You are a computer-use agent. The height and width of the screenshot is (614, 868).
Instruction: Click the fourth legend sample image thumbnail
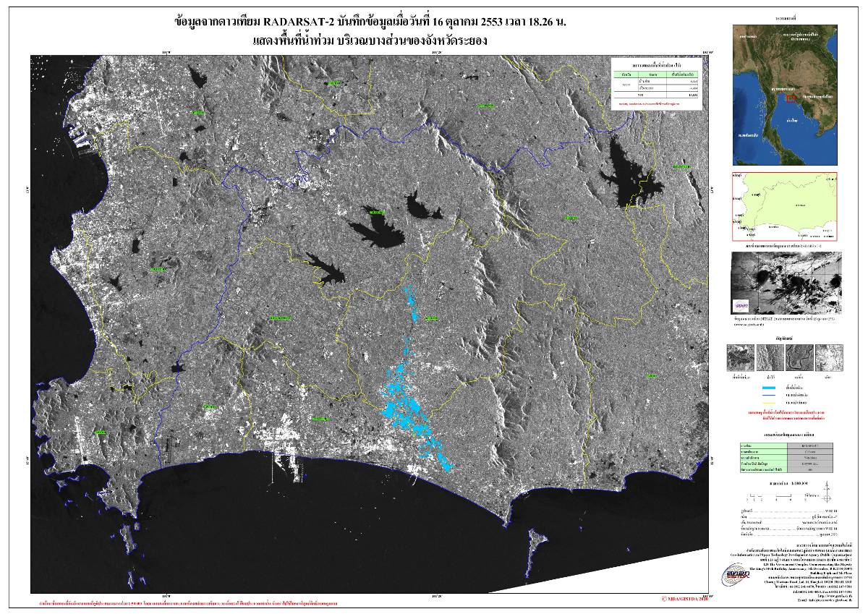829,358
